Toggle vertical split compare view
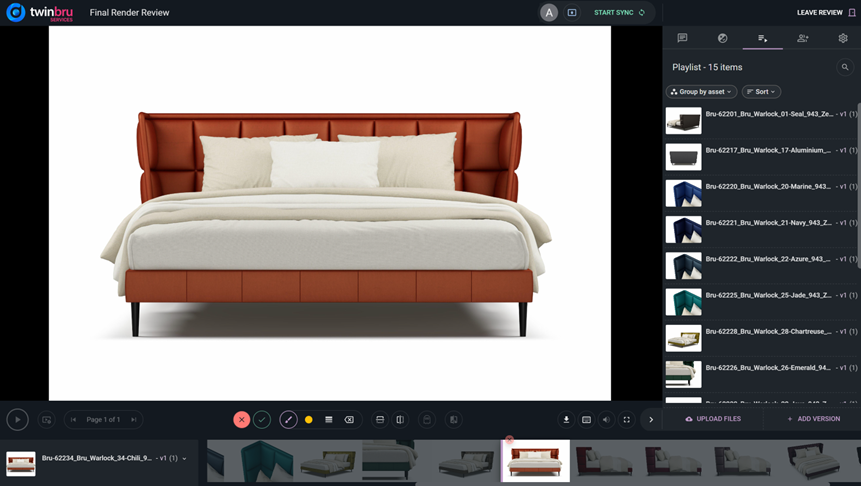This screenshot has height=486, width=861. (400, 420)
